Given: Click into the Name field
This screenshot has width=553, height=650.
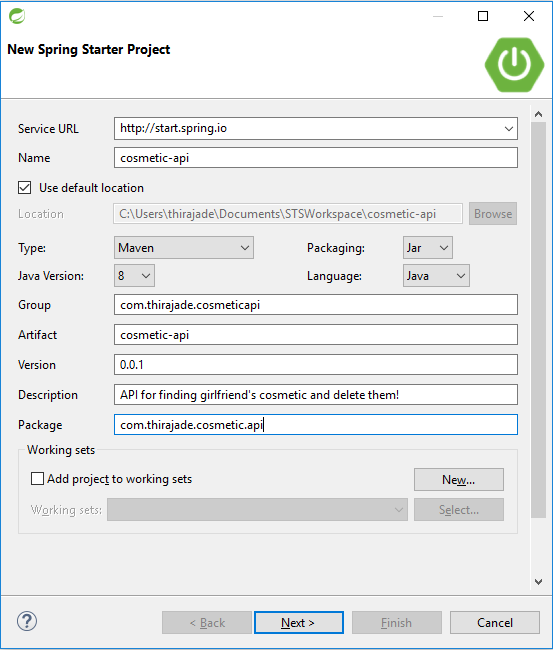Looking at the screenshot, I should tap(316, 158).
